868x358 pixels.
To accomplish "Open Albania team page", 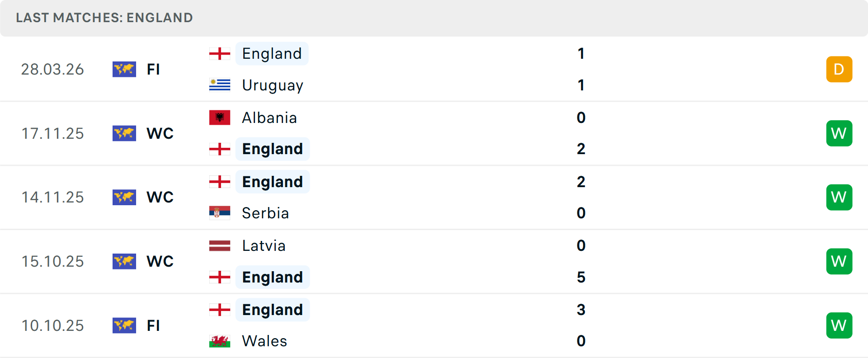I will click(269, 118).
